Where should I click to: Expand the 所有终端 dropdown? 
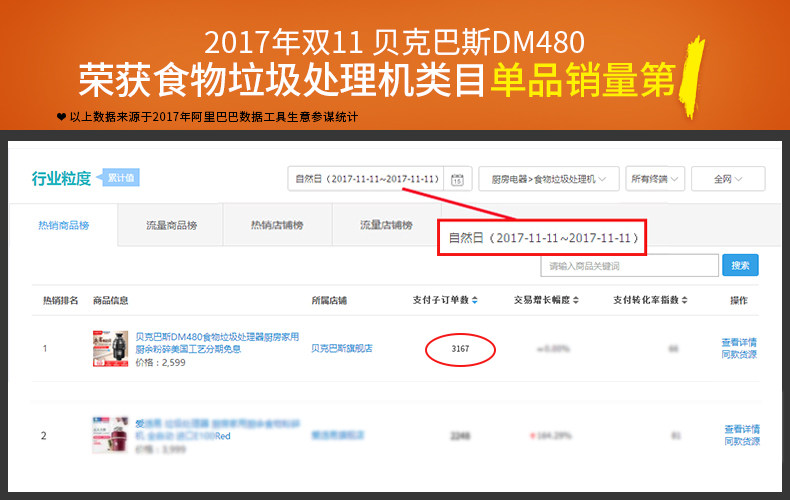tap(655, 179)
